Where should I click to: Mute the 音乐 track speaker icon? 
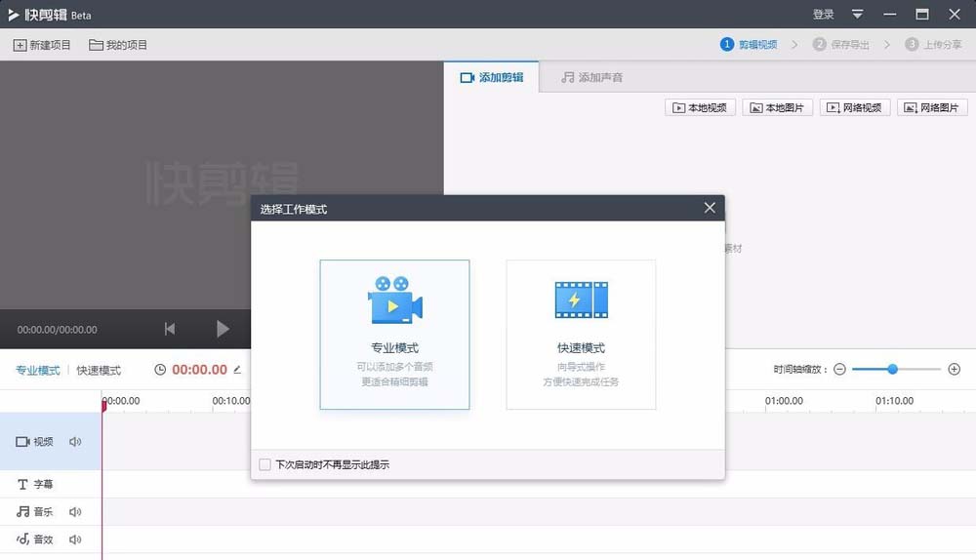[x=75, y=511]
